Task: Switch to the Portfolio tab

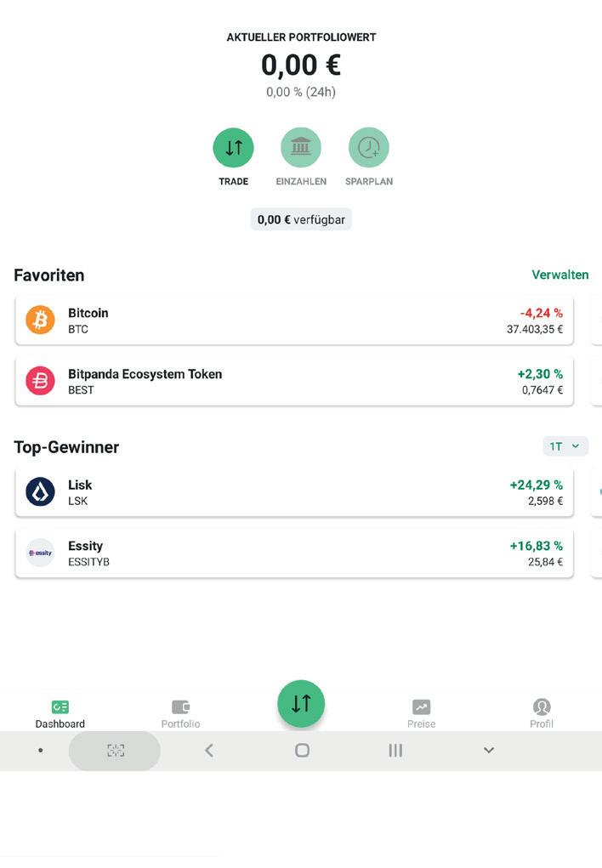Action: [180, 714]
